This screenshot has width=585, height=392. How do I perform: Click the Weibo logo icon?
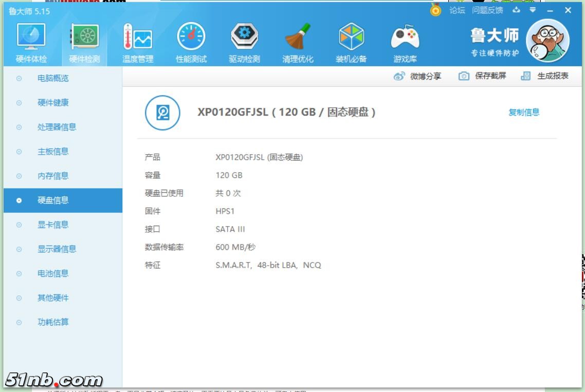(399, 77)
